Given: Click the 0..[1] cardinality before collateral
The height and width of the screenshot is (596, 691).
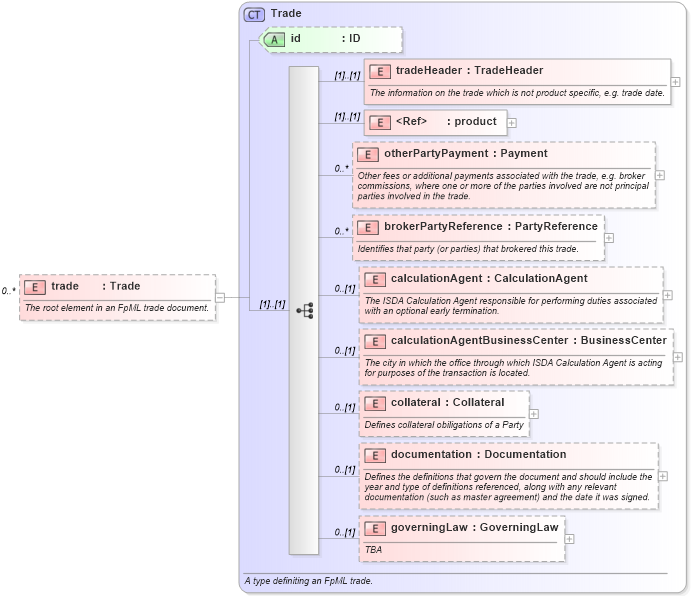Looking at the screenshot, I should (x=345, y=407).
